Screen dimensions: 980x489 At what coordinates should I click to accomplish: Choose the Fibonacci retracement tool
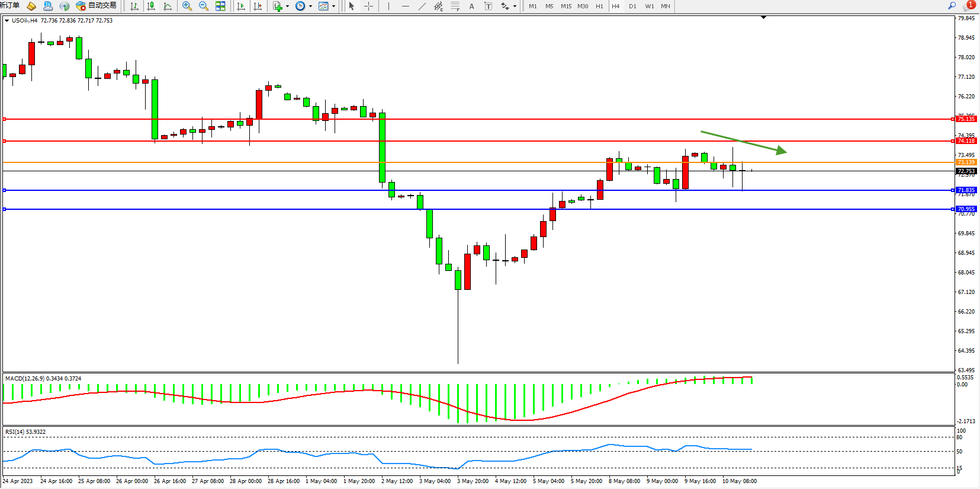point(455,6)
